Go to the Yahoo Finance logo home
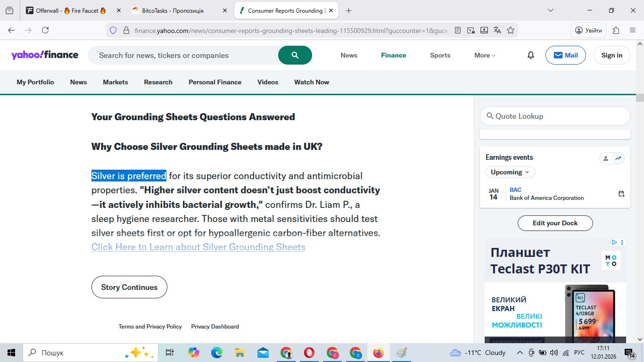 click(x=45, y=55)
